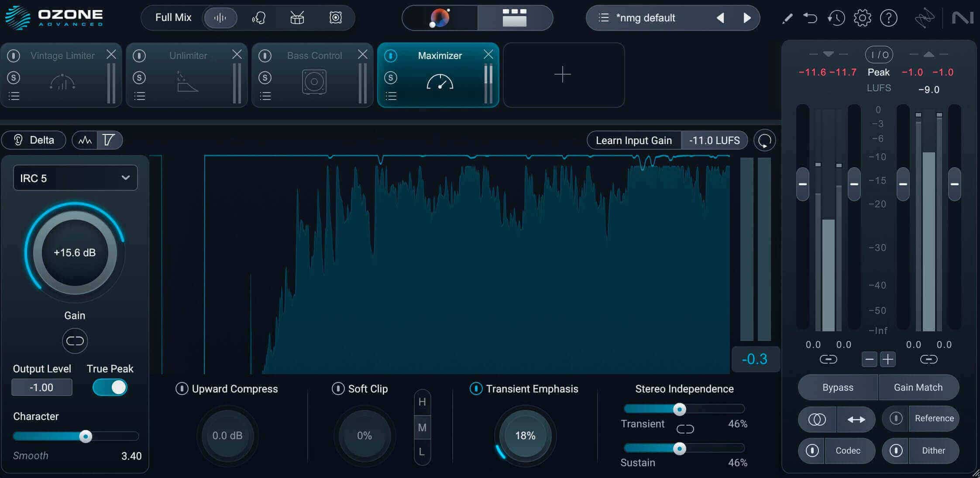Open Vintage Limiter module preset list
980x478 pixels.
[14, 96]
